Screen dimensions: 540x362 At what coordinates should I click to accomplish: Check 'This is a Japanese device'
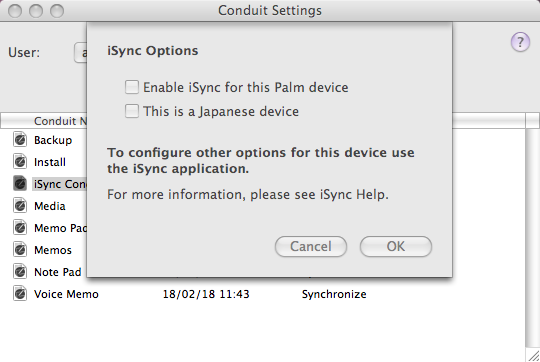[132, 111]
